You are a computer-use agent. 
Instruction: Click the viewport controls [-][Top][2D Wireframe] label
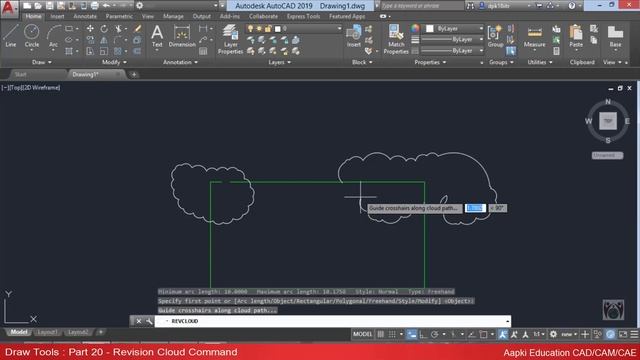(31, 88)
